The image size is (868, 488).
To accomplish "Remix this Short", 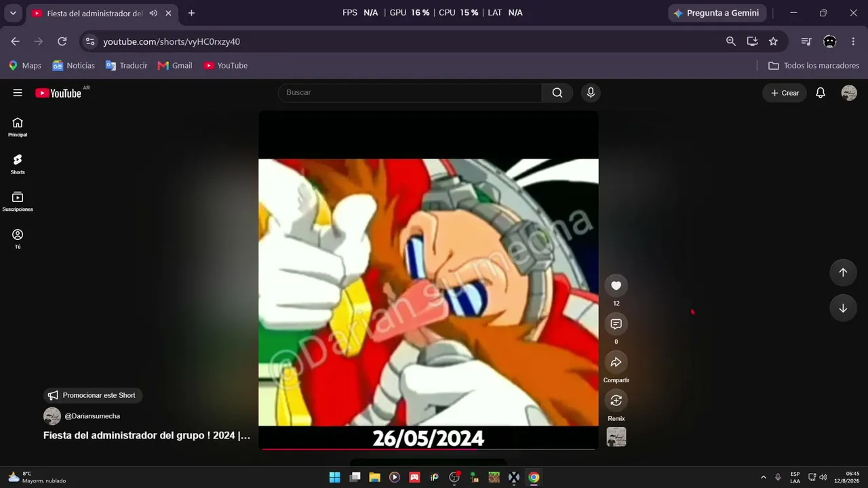I will [616, 401].
